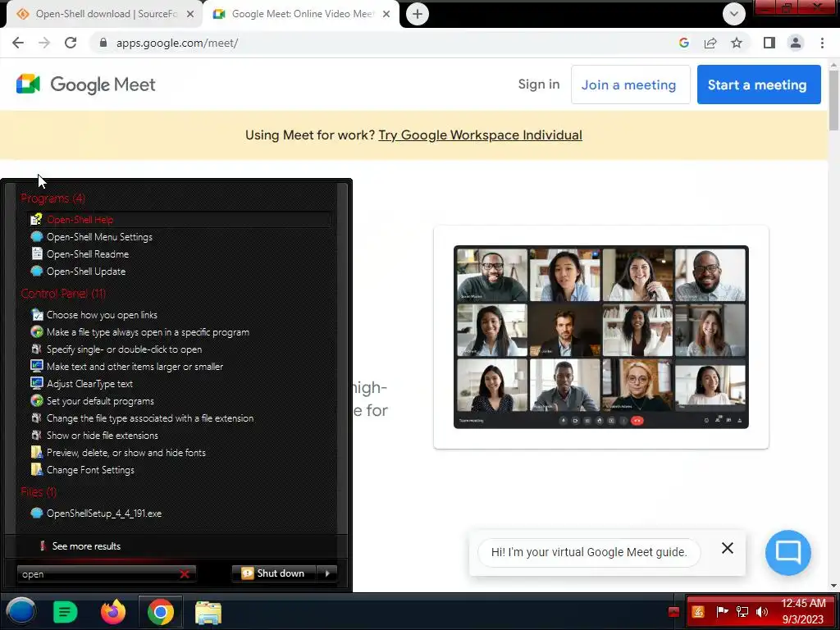Open Adjust ClearType text
The image size is (840, 630).
(x=89, y=384)
